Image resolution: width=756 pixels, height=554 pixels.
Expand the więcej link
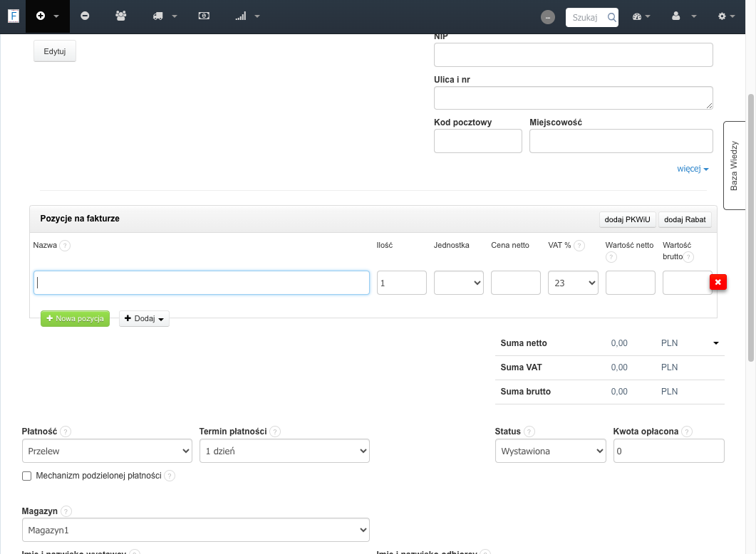coord(693,169)
